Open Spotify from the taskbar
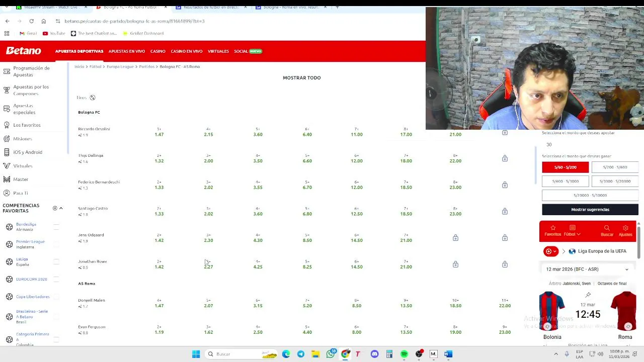Viewport: 644px width, 362px height. 404,354
